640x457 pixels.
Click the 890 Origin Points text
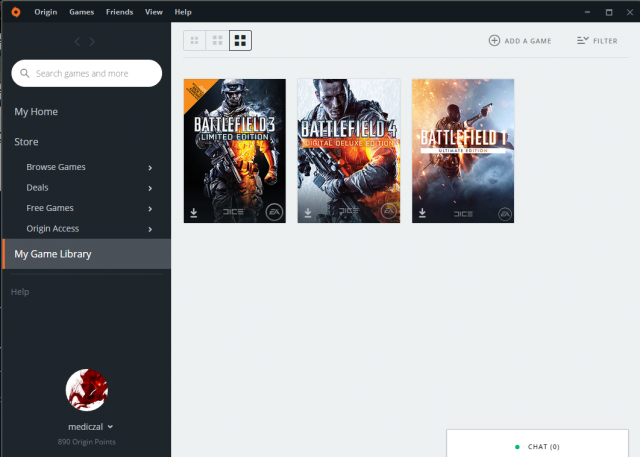point(87,442)
